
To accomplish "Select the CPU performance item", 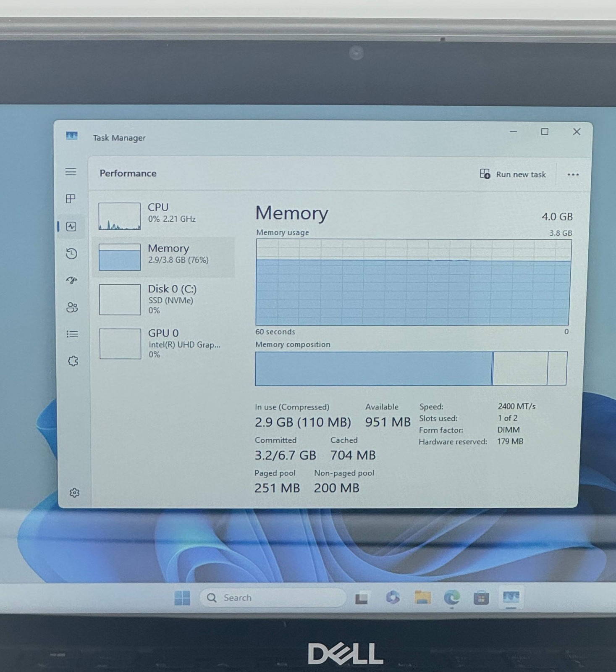I will [164, 215].
